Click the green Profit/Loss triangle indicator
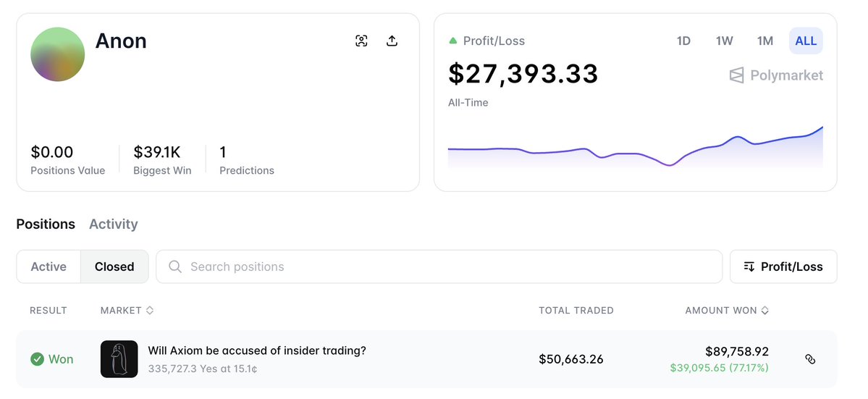The width and height of the screenshot is (868, 399). [x=453, y=41]
